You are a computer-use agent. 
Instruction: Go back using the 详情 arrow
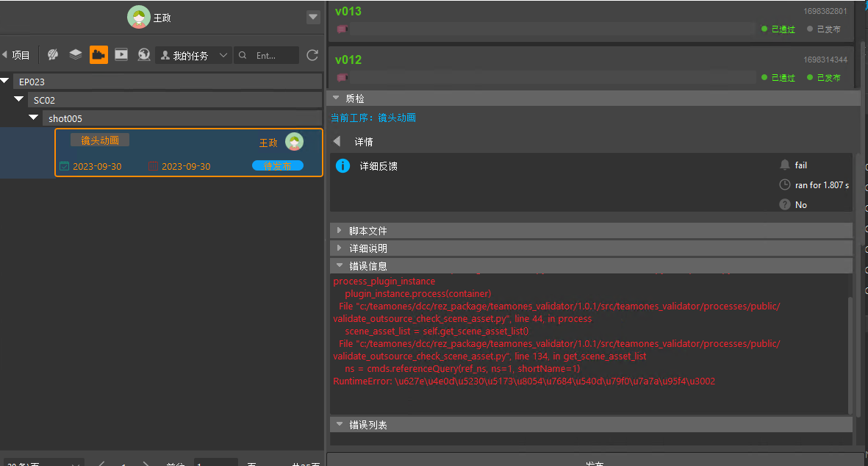(x=337, y=141)
